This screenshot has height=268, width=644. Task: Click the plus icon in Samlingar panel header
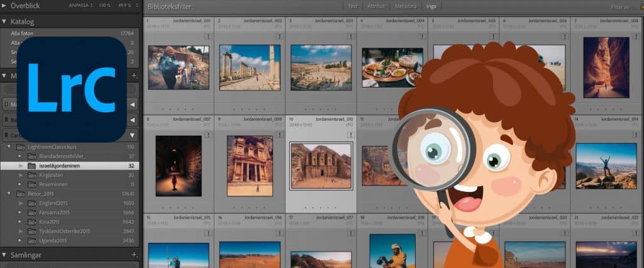pos(135,255)
